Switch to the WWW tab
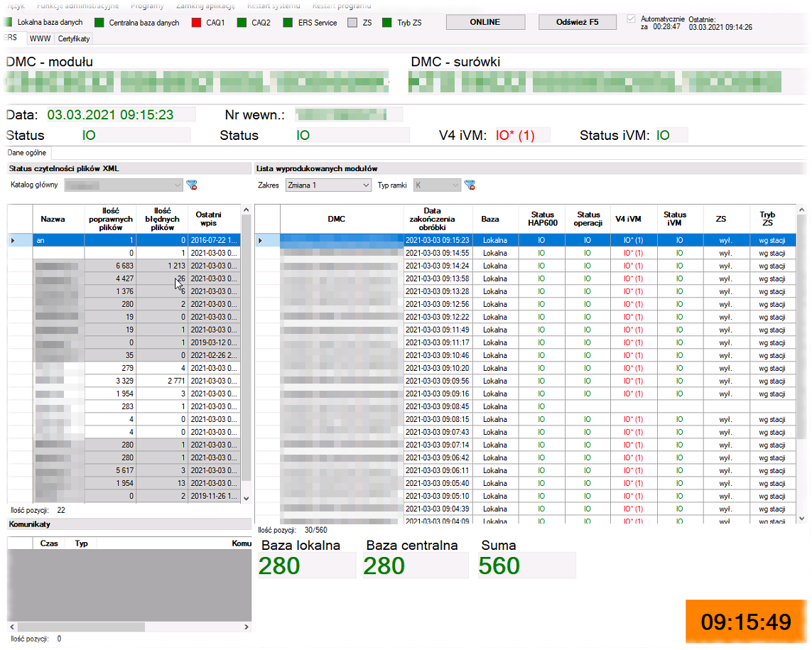Screen dimensions: 812x650 tap(40, 38)
